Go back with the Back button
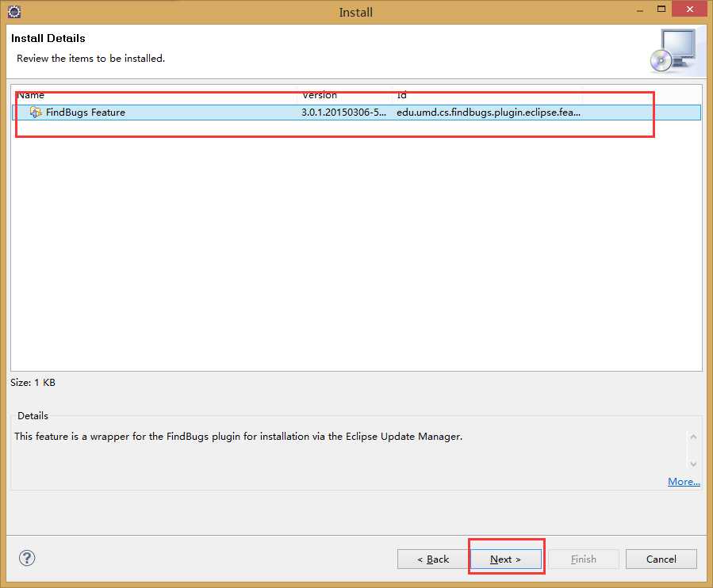This screenshot has height=588, width=713. tap(433, 559)
